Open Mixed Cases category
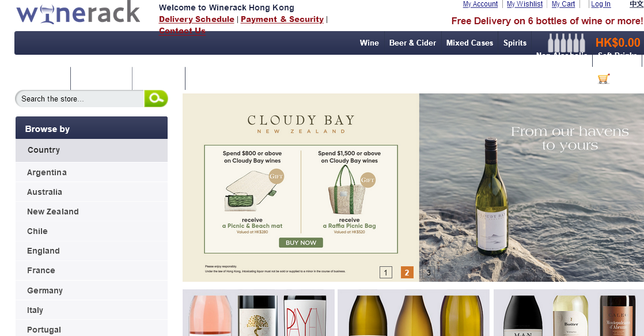 [x=469, y=43]
